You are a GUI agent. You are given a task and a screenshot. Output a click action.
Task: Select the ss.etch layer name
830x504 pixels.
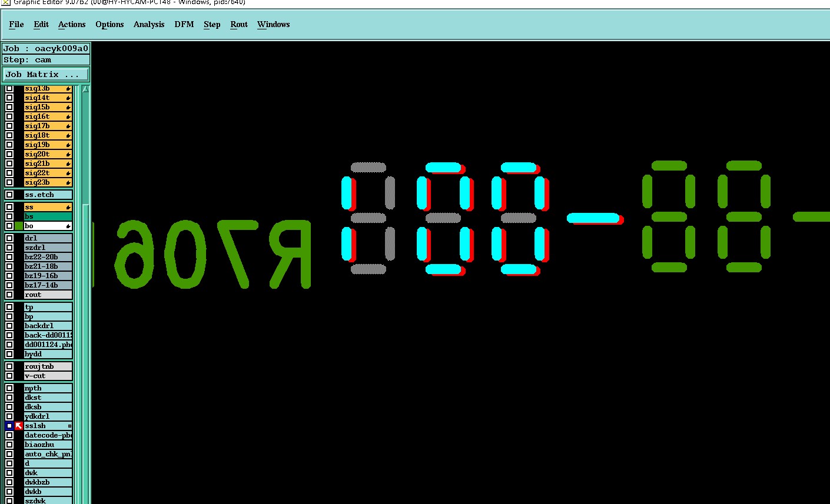(x=48, y=195)
